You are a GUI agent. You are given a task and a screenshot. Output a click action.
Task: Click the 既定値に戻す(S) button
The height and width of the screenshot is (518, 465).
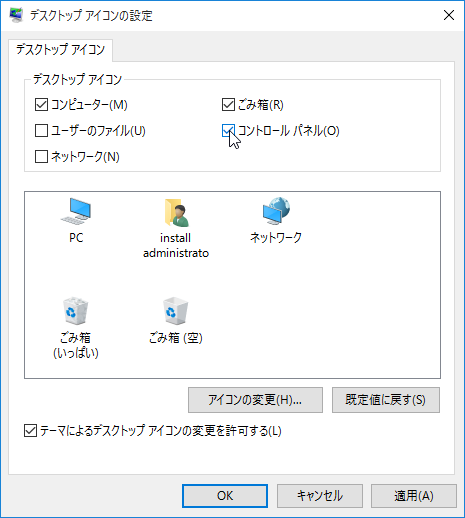386,400
